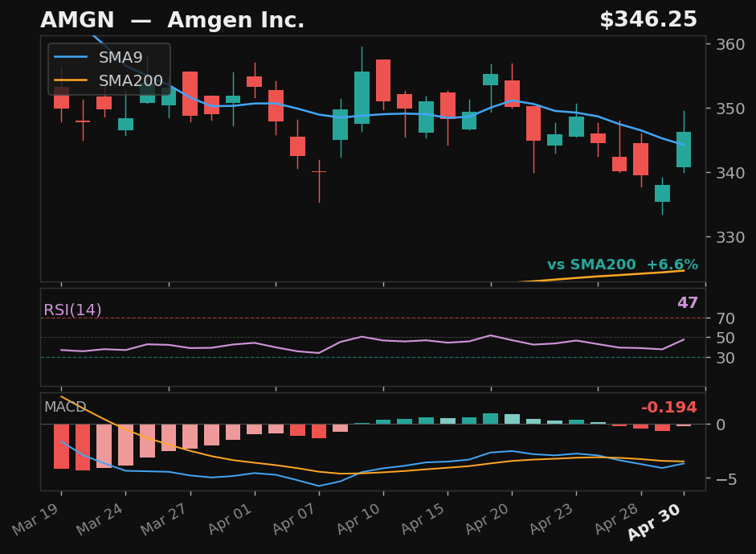Viewport: 756px width, 554px height.
Task: Click the 340 price axis label
Action: point(730,173)
